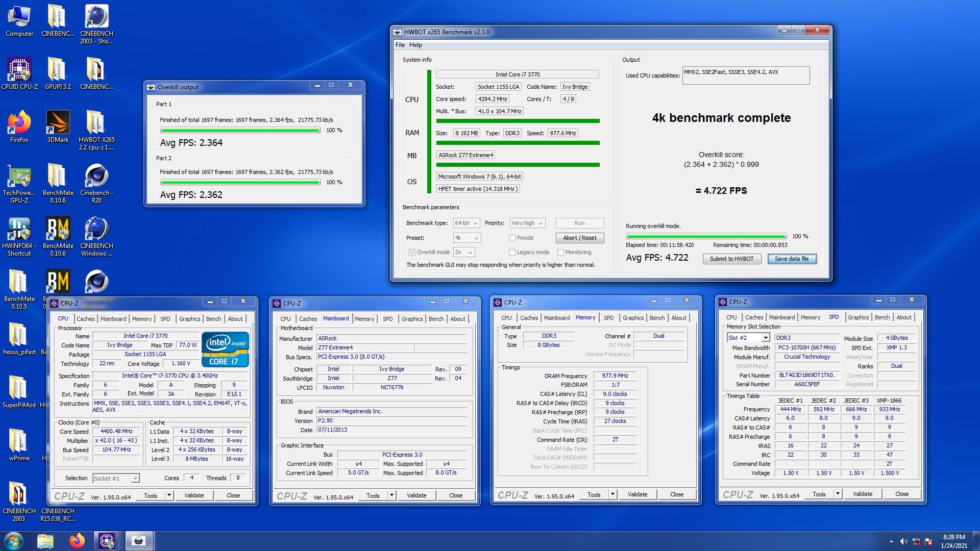Show hidden tray icons arrow
The width and height of the screenshot is (980, 551).
coord(891,541)
